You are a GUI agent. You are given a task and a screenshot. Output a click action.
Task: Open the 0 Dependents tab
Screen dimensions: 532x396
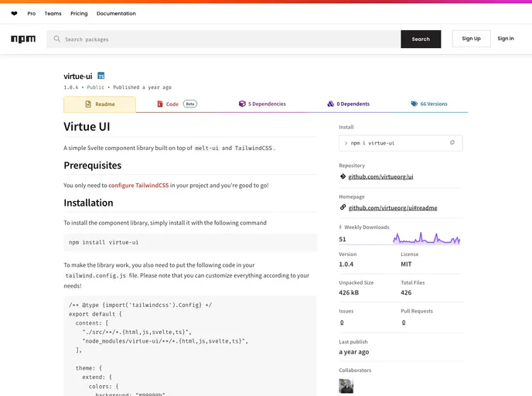click(x=349, y=104)
